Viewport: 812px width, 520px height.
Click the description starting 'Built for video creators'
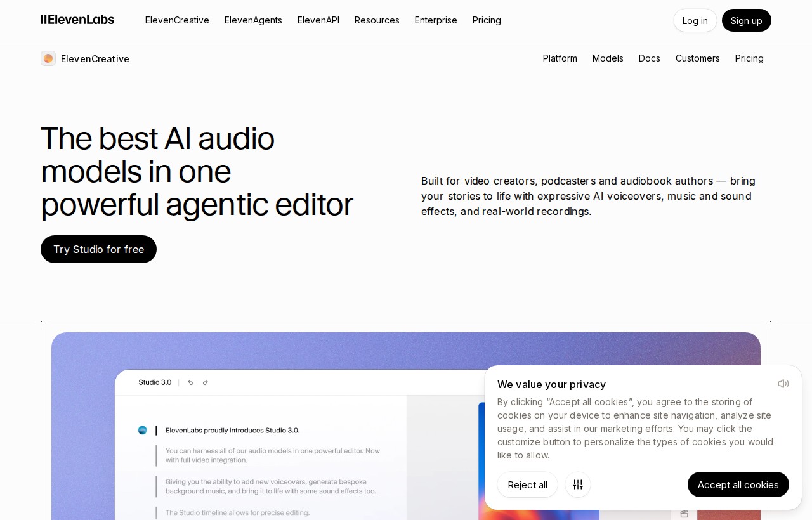[x=588, y=196]
